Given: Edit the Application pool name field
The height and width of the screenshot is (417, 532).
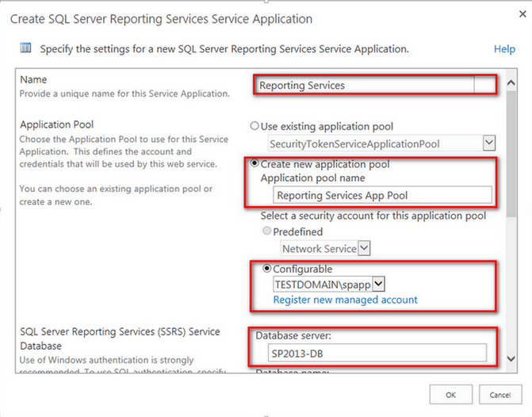Looking at the screenshot, I should tap(382, 195).
